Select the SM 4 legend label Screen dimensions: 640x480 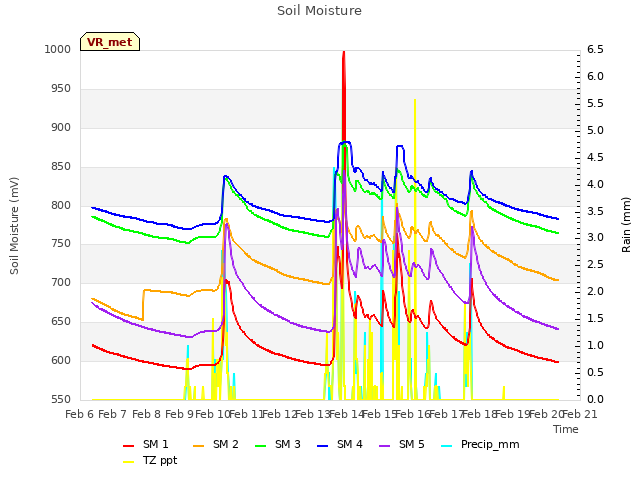(350, 444)
